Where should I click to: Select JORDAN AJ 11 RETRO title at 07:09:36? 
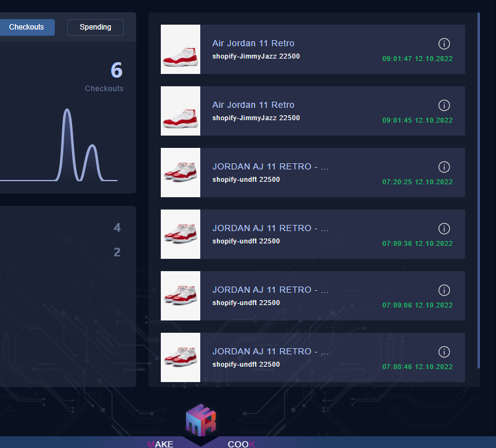click(270, 228)
